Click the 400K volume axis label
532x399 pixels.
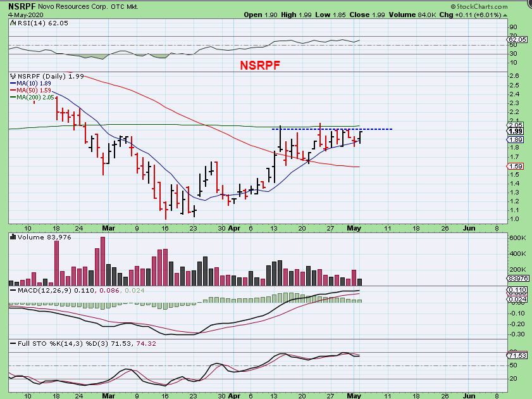(x=517, y=254)
